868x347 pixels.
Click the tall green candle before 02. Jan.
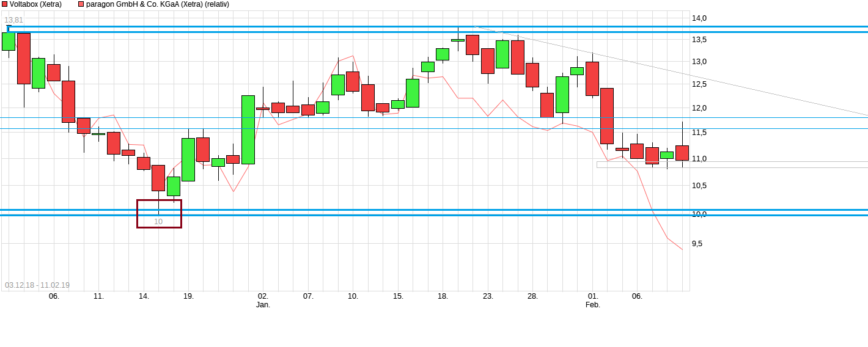tap(248, 130)
